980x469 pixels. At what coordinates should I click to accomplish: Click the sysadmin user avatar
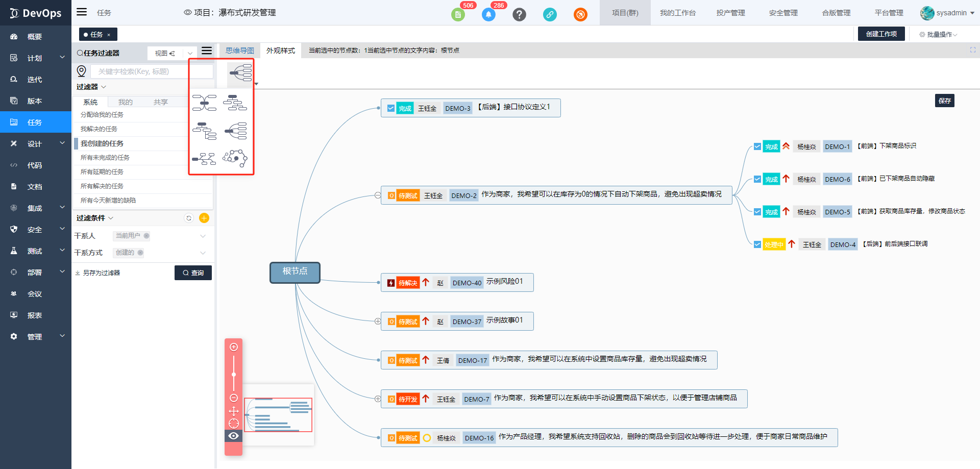pos(927,13)
